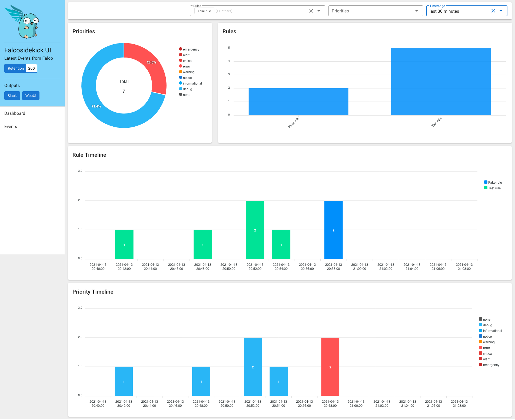Image resolution: width=515 pixels, height=420 pixels.
Task: Click the Falco gopher mascot logo
Action: 23,22
